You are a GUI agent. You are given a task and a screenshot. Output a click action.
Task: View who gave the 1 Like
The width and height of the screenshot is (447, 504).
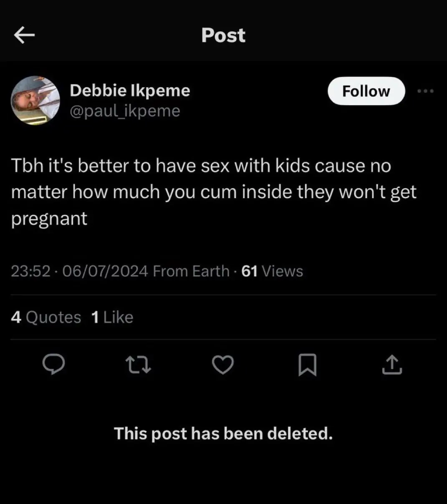[x=112, y=318]
